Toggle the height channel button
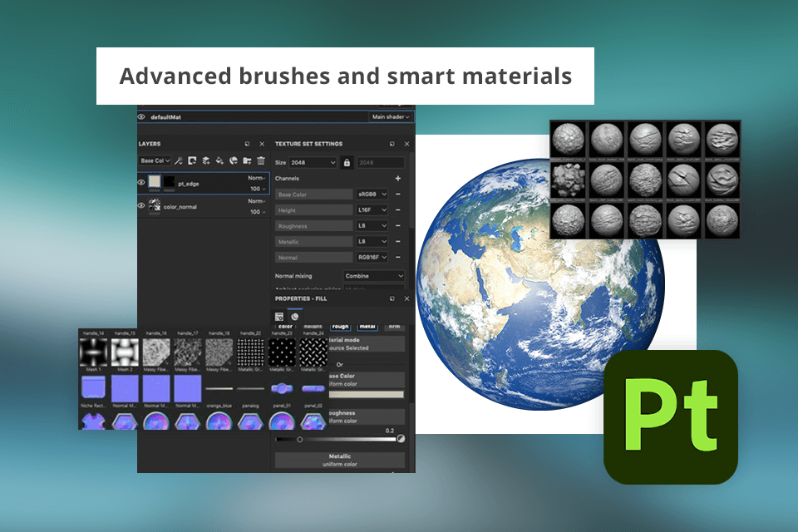The height and width of the screenshot is (532, 798). 313,326
